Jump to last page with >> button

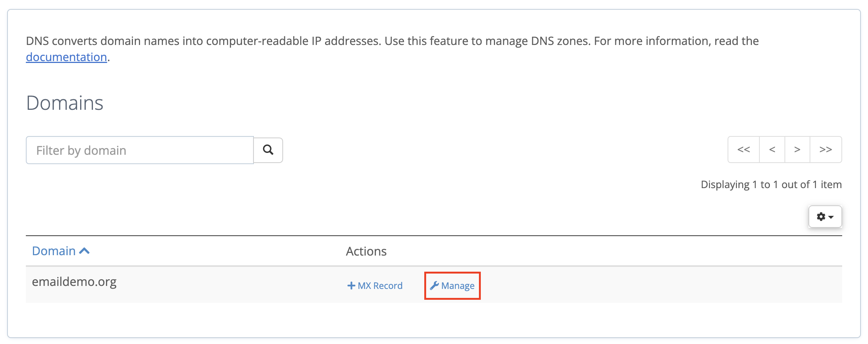tap(826, 150)
